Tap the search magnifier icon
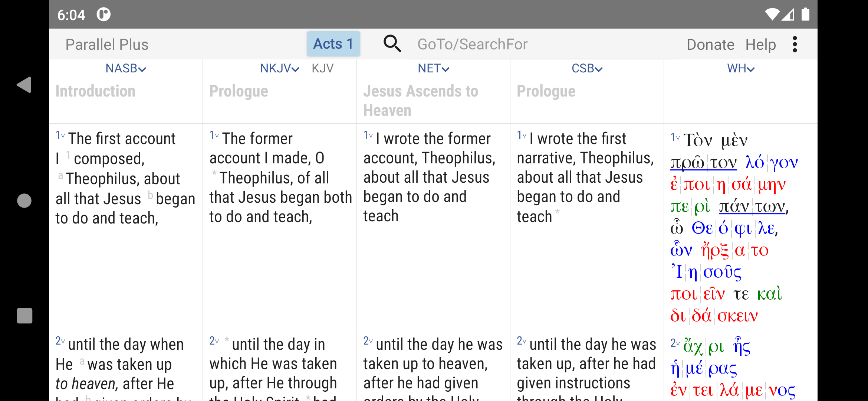The image size is (868, 401). 392,44
